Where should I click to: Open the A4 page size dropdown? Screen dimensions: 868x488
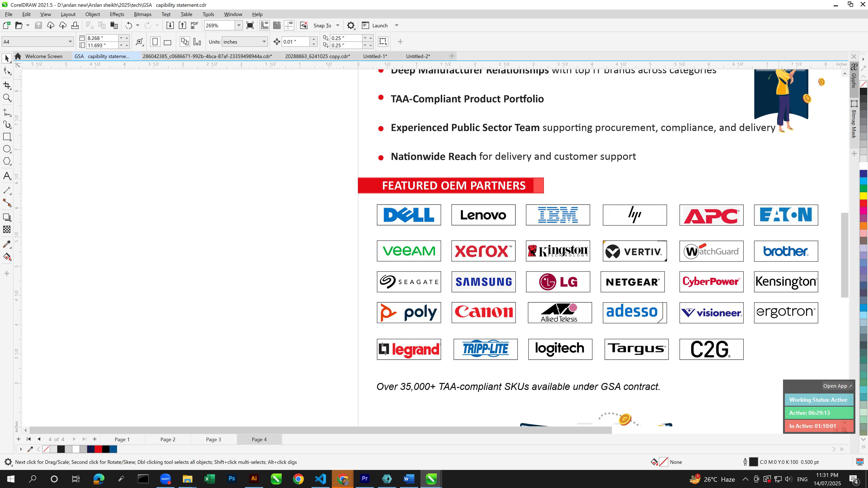point(70,42)
